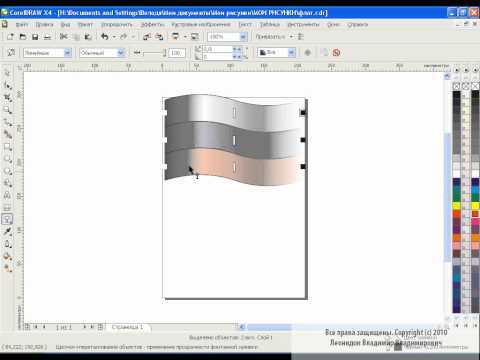Click the transparency angle input field

coord(218,49)
